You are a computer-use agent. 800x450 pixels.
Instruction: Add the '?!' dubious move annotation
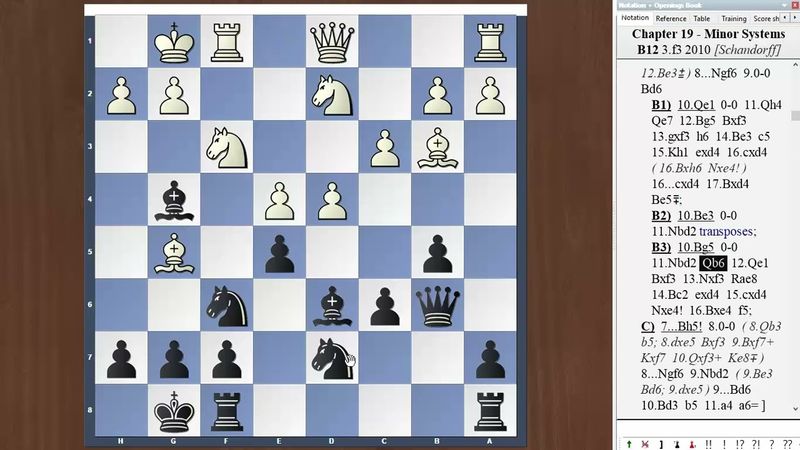click(x=756, y=443)
